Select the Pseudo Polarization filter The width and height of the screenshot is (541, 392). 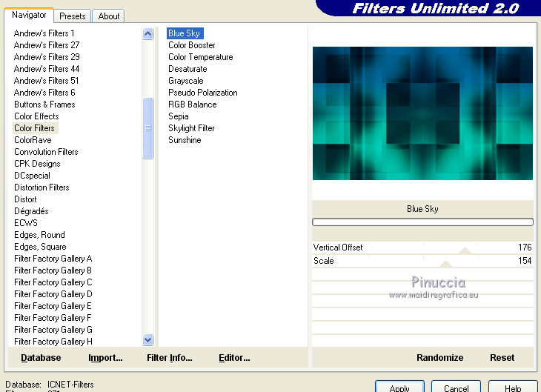point(203,93)
